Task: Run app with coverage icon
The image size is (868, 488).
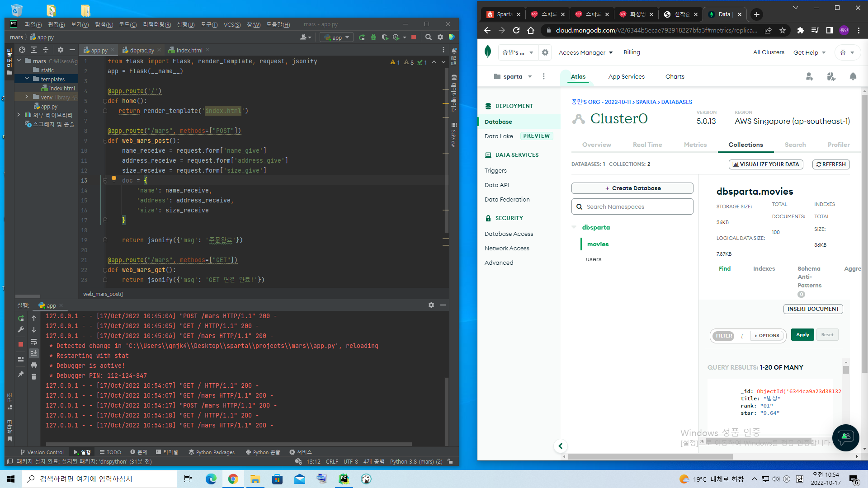Action: coord(385,38)
